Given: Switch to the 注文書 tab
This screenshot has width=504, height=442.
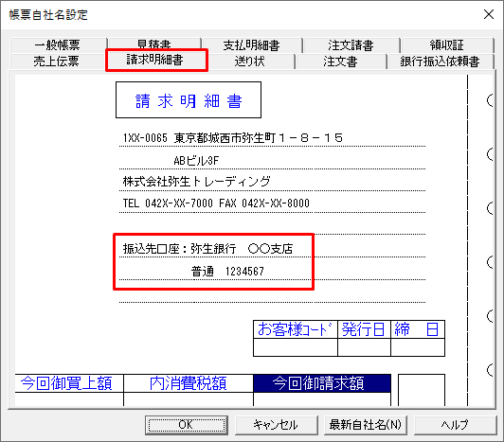Looking at the screenshot, I should click(x=341, y=61).
